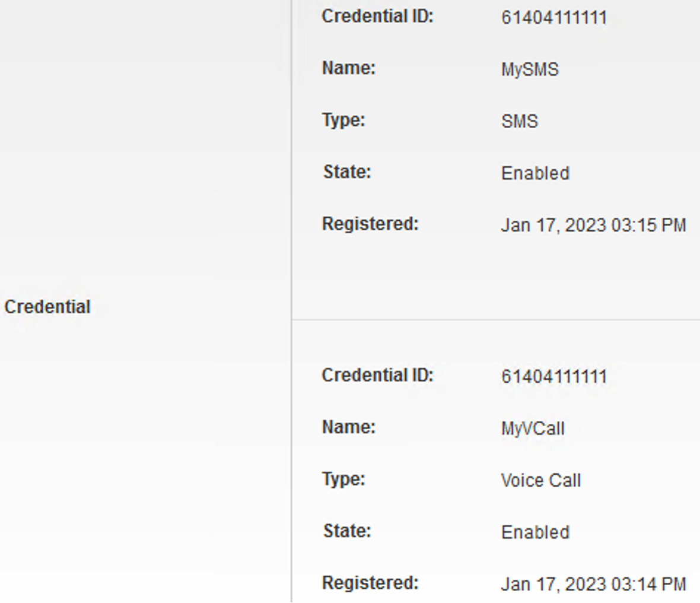
Task: Click the Registered label beside 03:15 PM date
Action: pyautogui.click(x=370, y=224)
